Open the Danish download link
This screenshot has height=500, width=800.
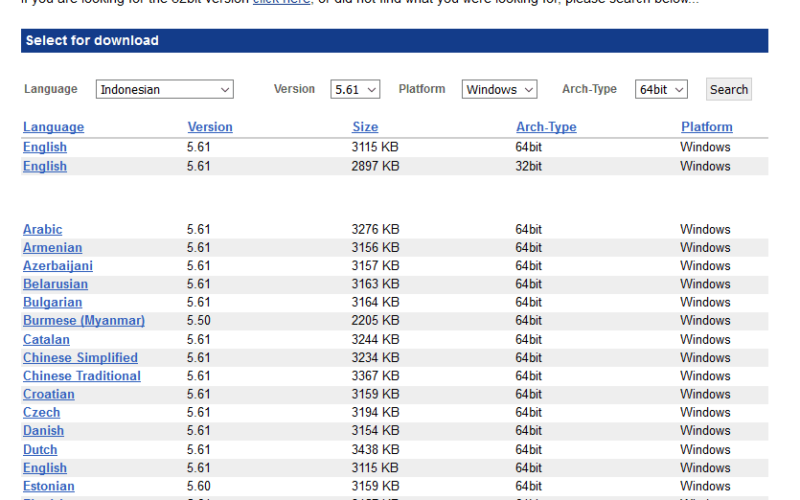coord(43,431)
